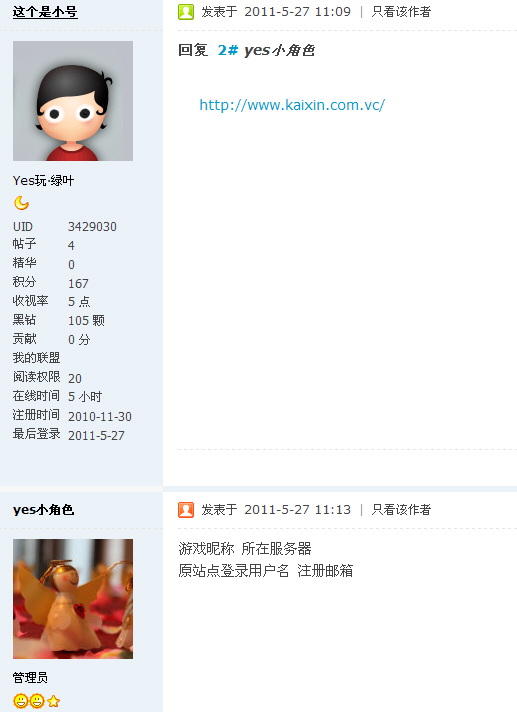Click the orange user icon beside second post

[186, 510]
